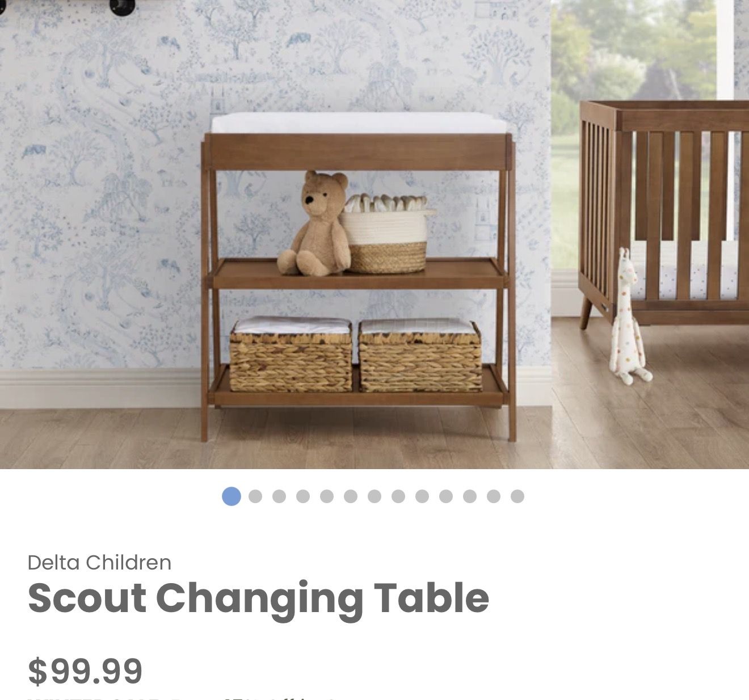749x700 pixels.
Task: Tap the wooden crib in the photo
Action: [664, 214]
